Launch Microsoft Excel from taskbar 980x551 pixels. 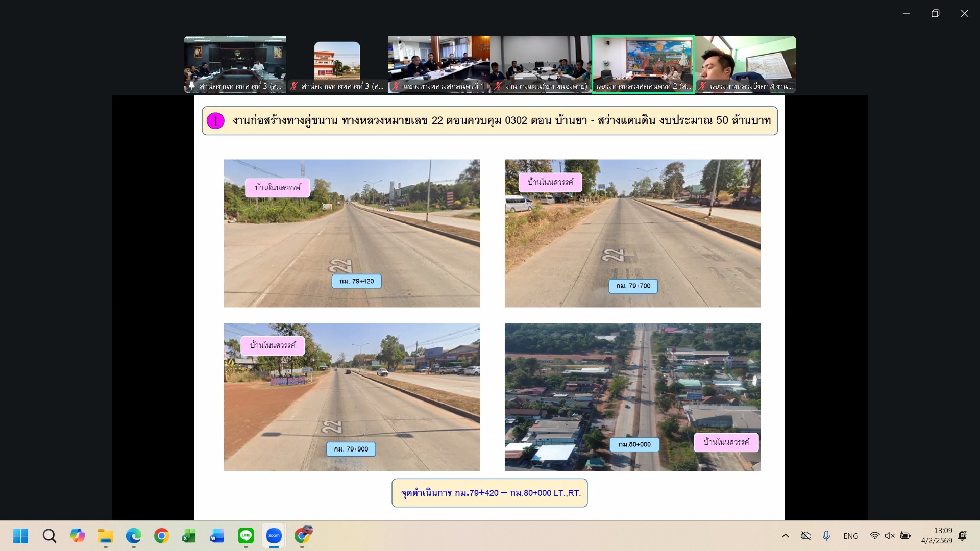point(189,536)
